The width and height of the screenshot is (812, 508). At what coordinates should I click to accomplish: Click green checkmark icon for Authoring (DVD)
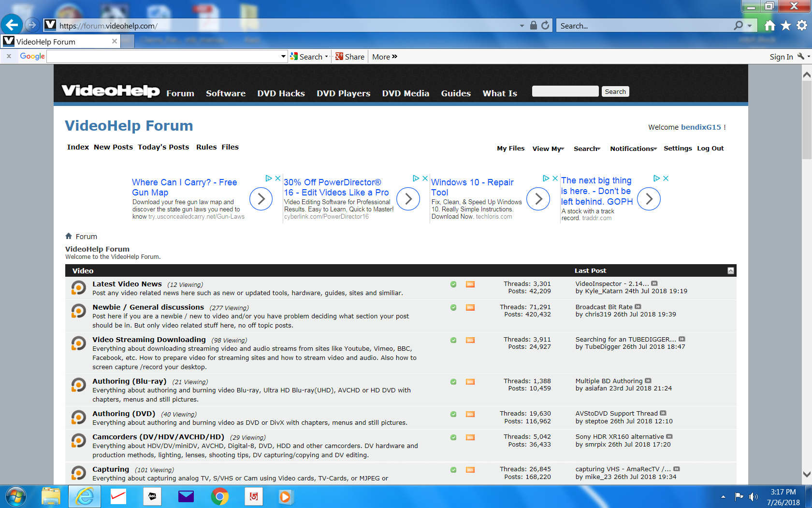click(x=453, y=414)
